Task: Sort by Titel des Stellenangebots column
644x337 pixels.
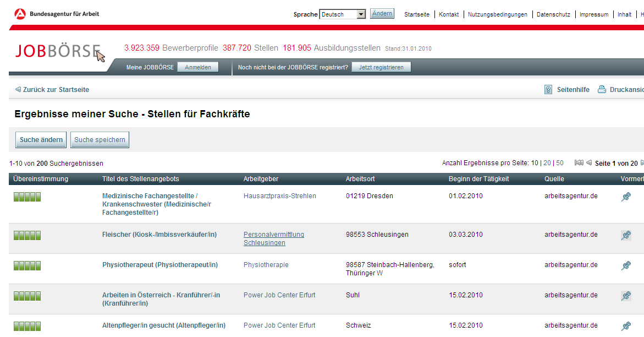Action: pyautogui.click(x=140, y=179)
